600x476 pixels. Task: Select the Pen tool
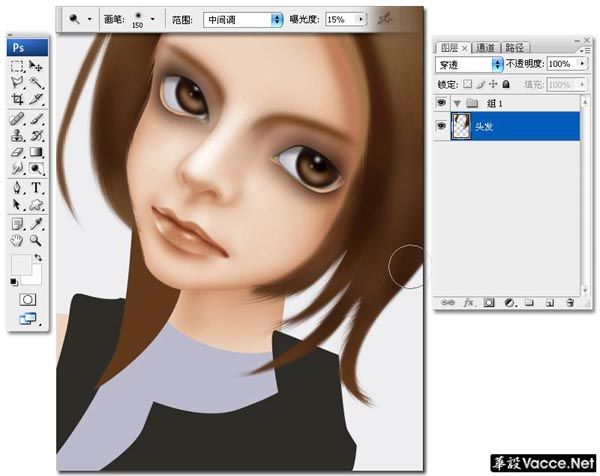pyautogui.click(x=17, y=187)
